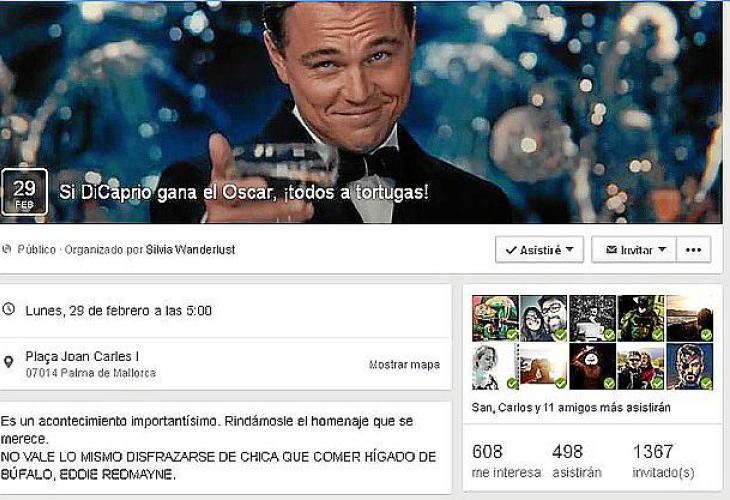Image resolution: width=730 pixels, height=500 pixels.
Task: View the 608 me interesa list
Action: [x=506, y=461]
